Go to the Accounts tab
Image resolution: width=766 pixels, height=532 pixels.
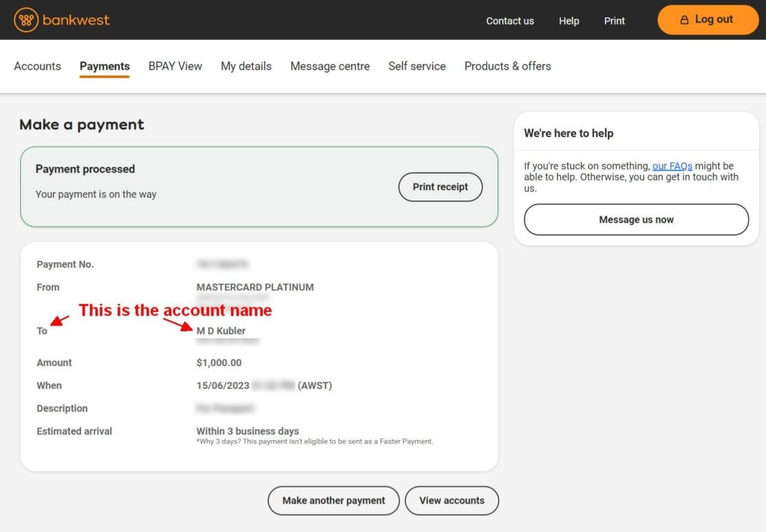(x=37, y=66)
